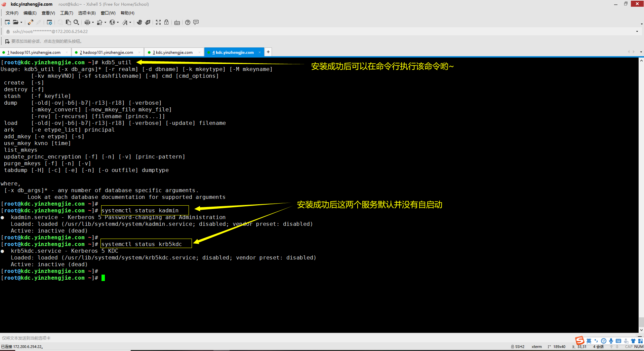
Task: Click the Print icon in toolbar
Action: pyautogui.click(x=87, y=22)
